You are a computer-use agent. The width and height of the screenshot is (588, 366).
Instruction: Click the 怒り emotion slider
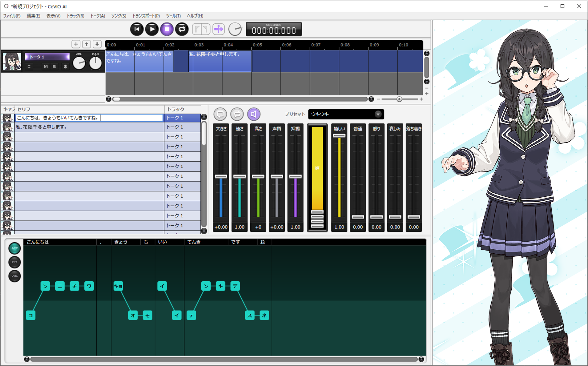pyautogui.click(x=377, y=217)
